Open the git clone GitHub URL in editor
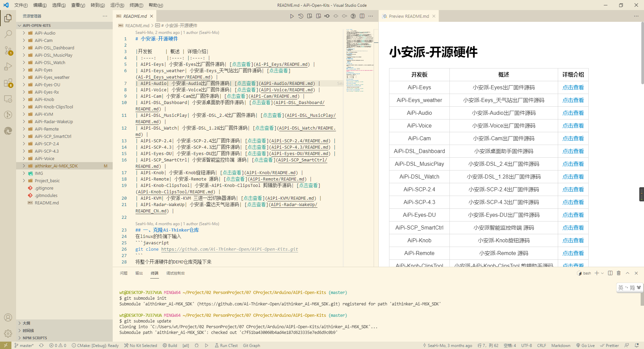The height and width of the screenshot is (349, 644). coord(229,249)
